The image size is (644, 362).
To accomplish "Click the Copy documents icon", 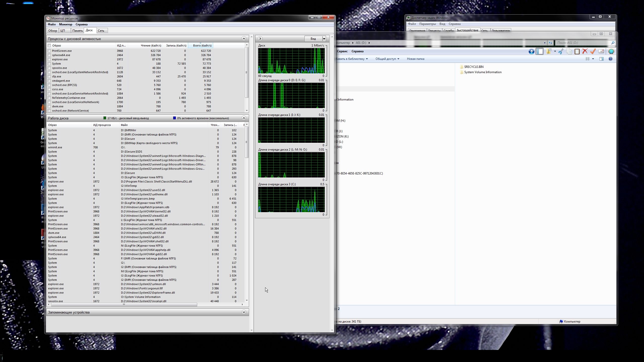I will 569,51.
